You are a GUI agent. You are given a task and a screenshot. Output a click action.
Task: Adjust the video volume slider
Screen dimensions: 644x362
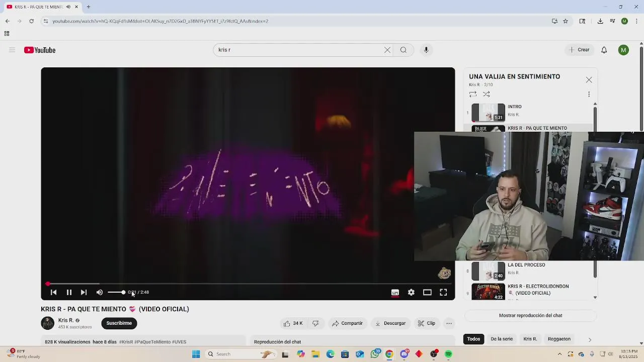tap(116, 292)
